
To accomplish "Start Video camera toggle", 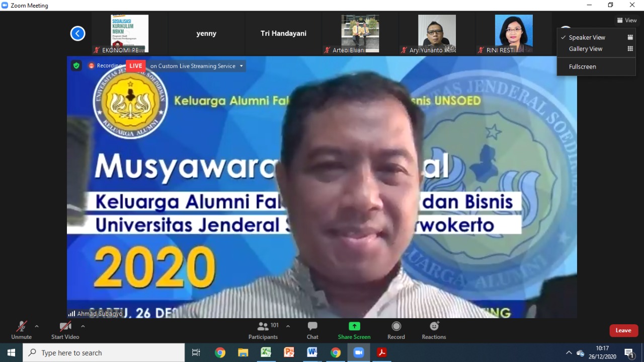I will coord(65,330).
